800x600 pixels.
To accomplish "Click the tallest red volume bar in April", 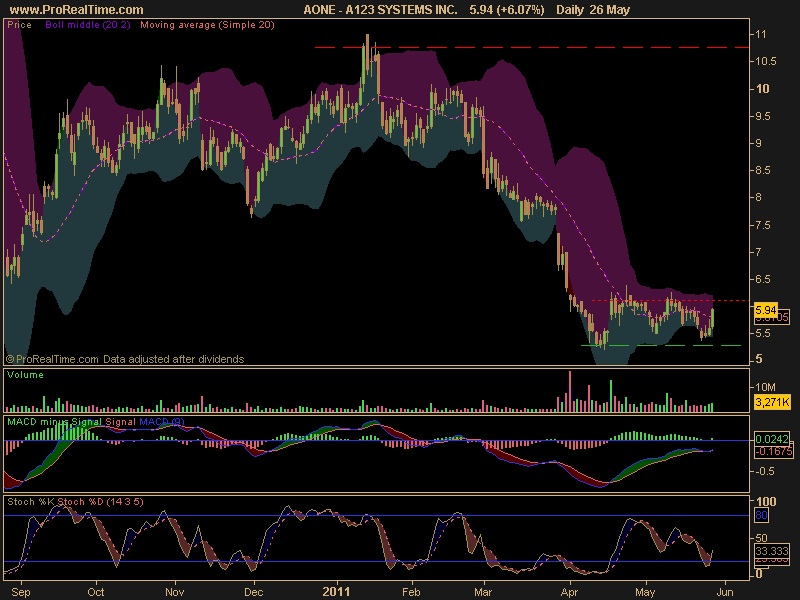I will (570, 391).
